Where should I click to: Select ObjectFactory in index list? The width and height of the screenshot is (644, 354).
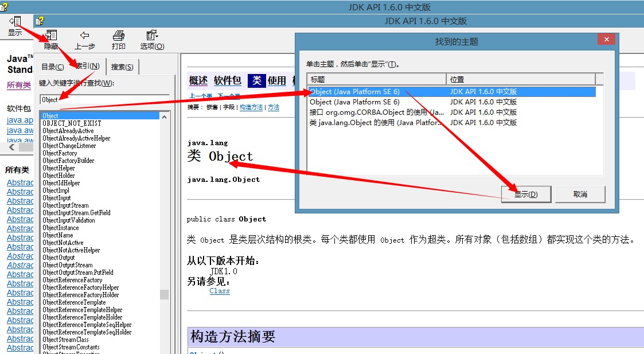click(x=60, y=153)
